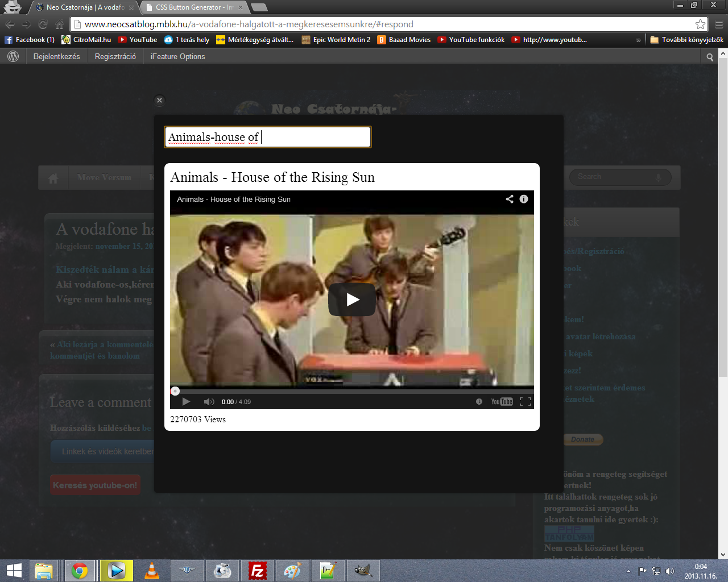Open CitroMail.hu bookmark
The width and height of the screenshot is (728, 582).
click(x=86, y=40)
